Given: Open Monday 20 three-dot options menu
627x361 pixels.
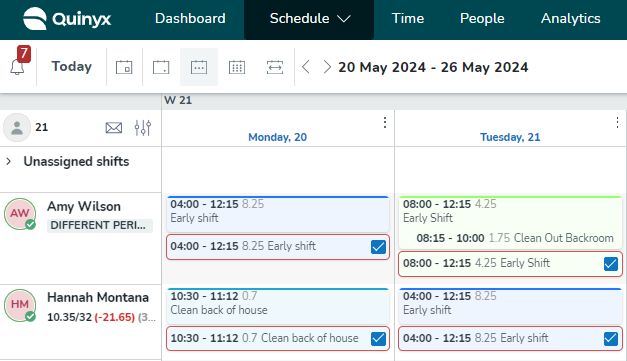Looking at the screenshot, I should click(x=385, y=122).
